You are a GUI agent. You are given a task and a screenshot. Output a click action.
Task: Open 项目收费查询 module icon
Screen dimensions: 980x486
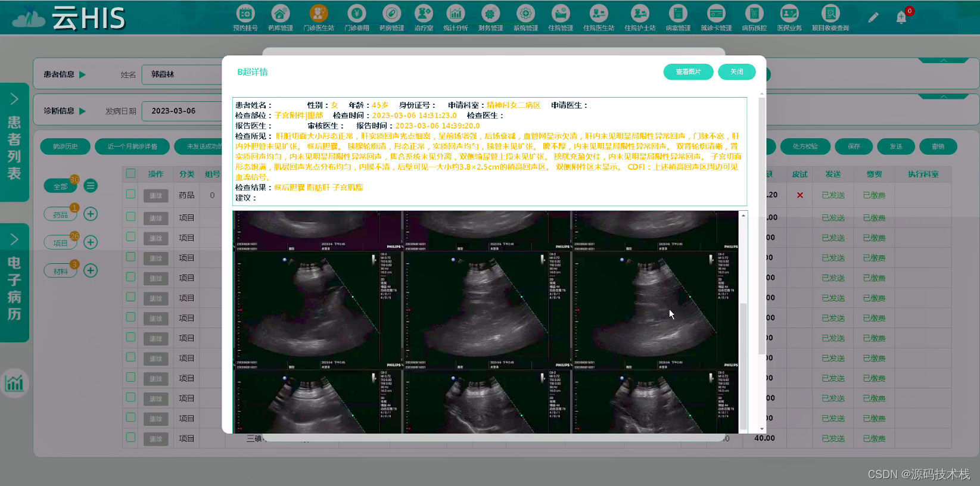[x=830, y=17]
